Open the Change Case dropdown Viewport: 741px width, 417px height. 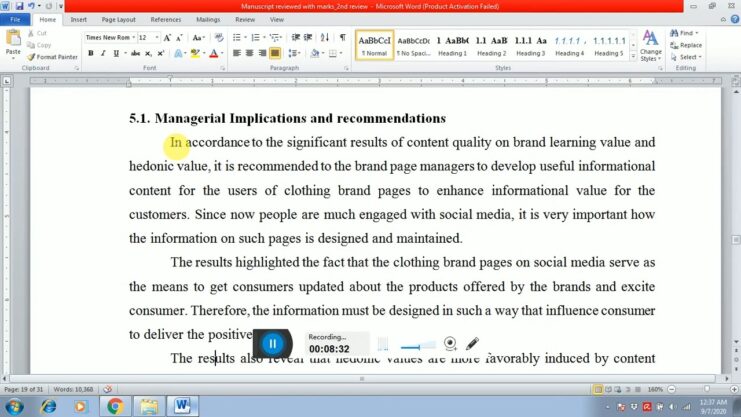coord(198,37)
